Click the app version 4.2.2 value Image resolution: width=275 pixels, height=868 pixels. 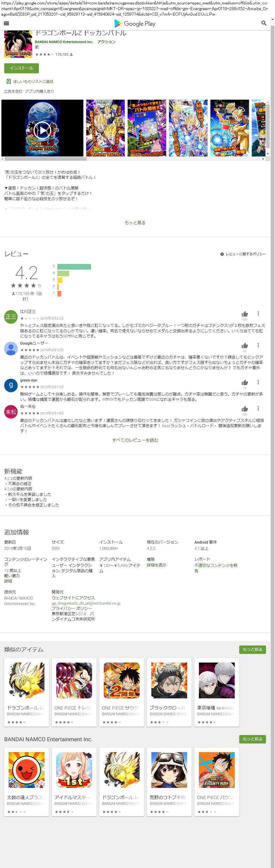(x=151, y=548)
